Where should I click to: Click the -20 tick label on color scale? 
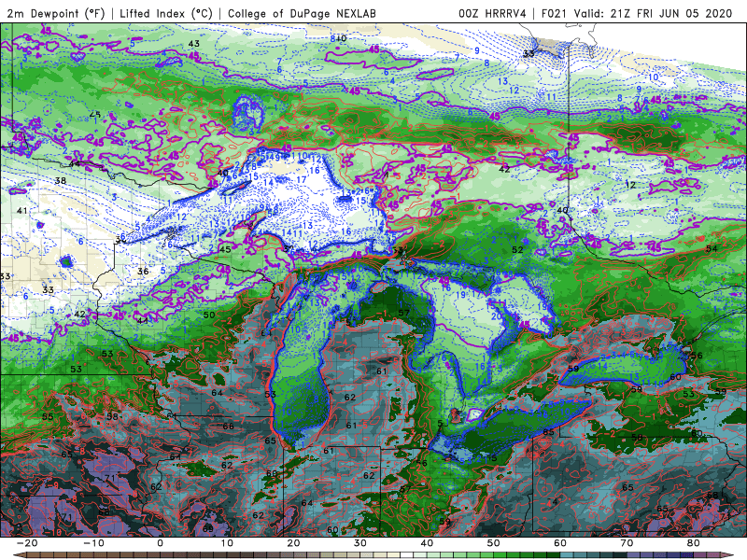[x=26, y=543]
